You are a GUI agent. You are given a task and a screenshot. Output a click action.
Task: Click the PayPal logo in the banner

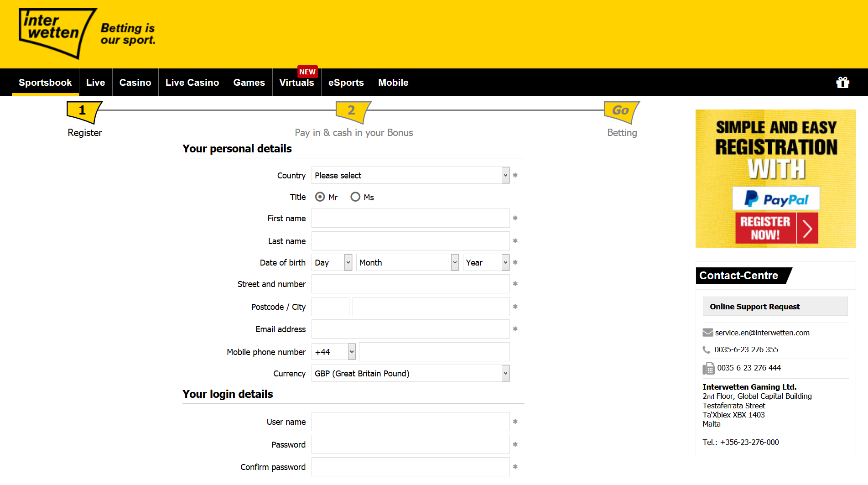(776, 199)
